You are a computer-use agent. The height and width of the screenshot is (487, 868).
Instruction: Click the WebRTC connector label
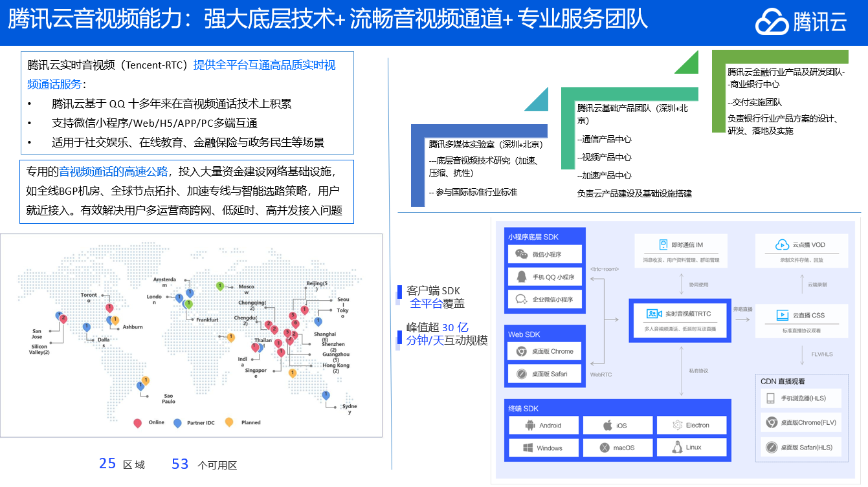[601, 374]
